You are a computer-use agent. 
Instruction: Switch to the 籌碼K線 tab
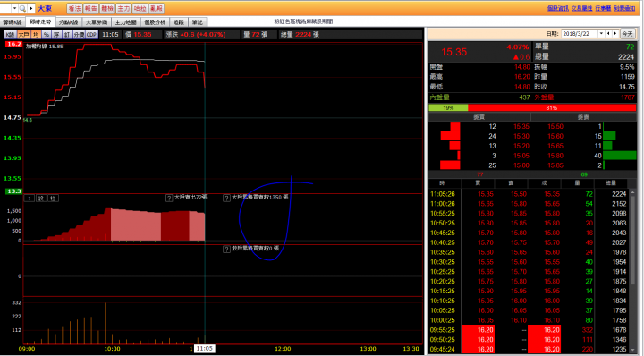click(x=13, y=22)
